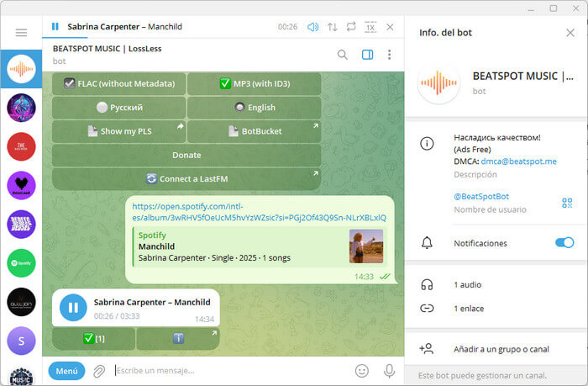The width and height of the screenshot is (588, 386).
Task: Toggle the right info side panel
Action: pos(368,55)
